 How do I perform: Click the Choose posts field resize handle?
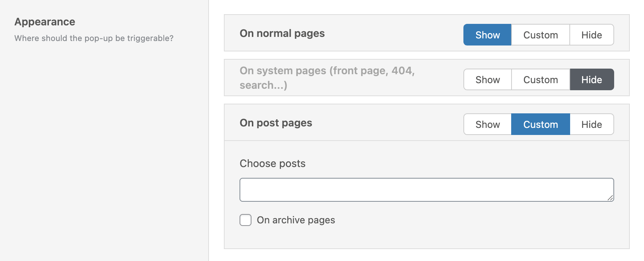tap(610, 198)
